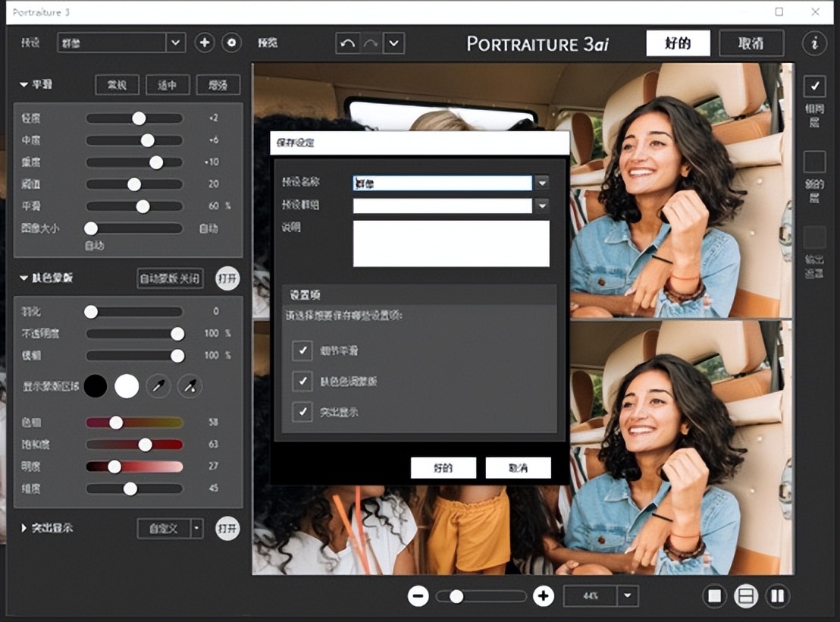
Task: Switch to vertical split preview icon
Action: pyautogui.click(x=777, y=596)
